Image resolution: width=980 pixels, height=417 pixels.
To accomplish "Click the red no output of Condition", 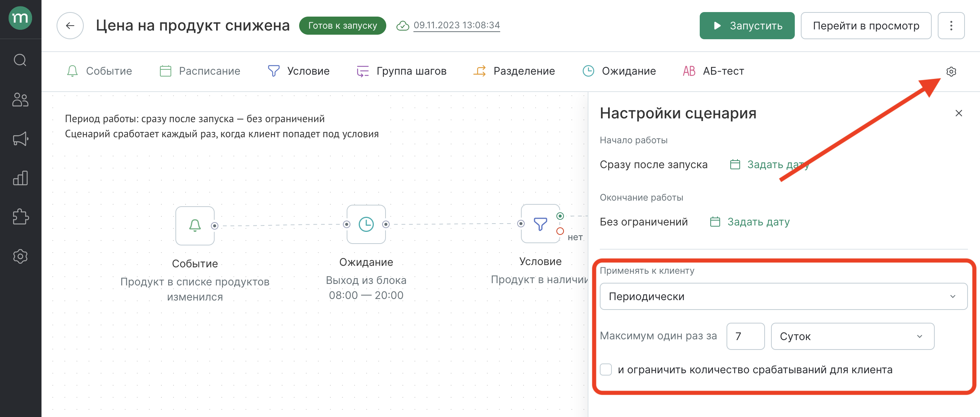I will click(560, 231).
